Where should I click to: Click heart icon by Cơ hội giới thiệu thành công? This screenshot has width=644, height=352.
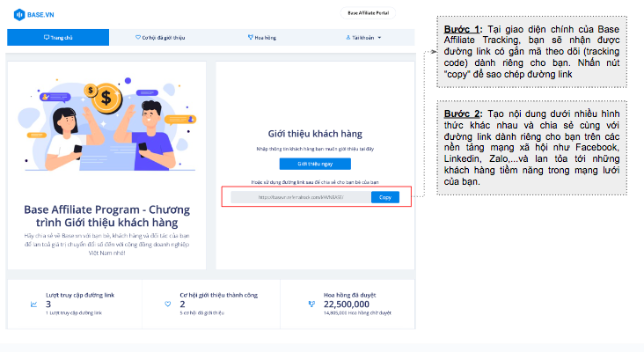(167, 304)
